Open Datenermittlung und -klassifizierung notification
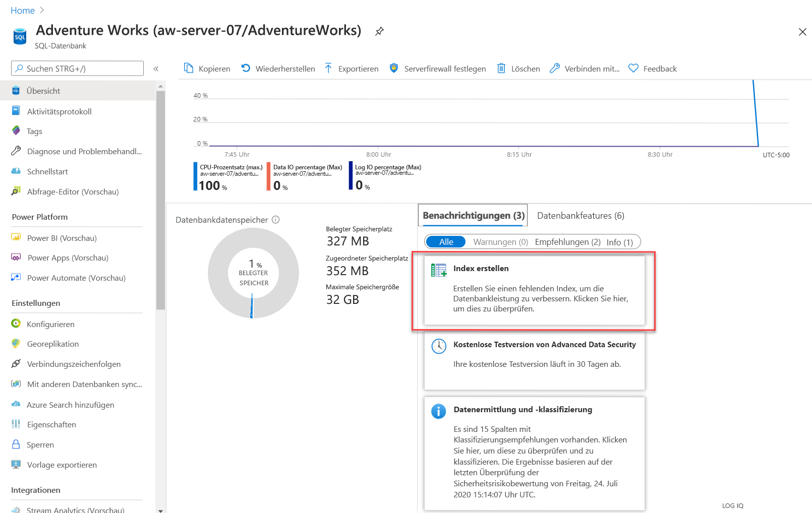 (x=534, y=454)
